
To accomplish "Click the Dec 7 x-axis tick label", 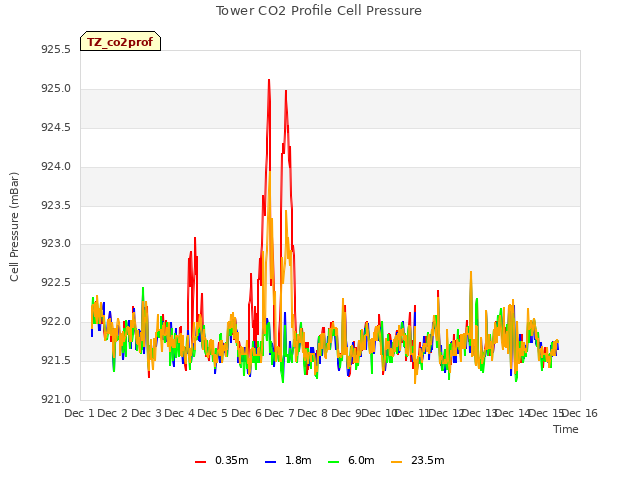I will pyautogui.click(x=280, y=413).
